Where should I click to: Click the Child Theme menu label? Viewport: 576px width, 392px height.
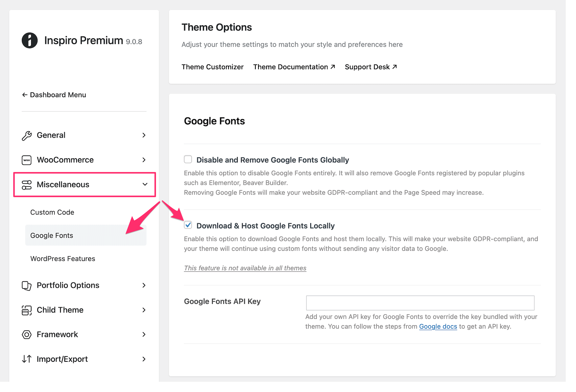pyautogui.click(x=60, y=310)
